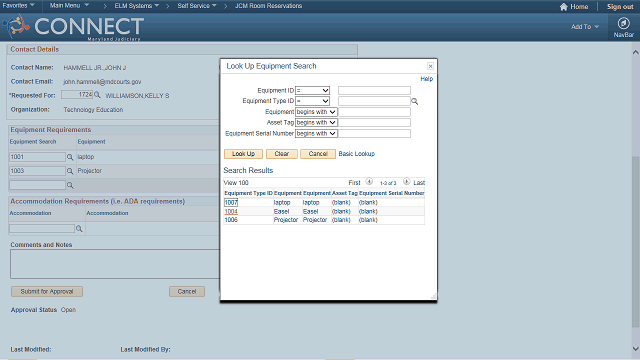
Task: Click the Submit for Approval button
Action: (x=47, y=291)
